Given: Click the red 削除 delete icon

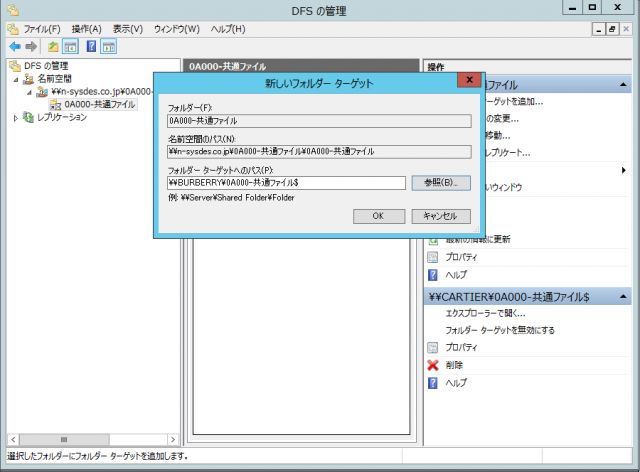Looking at the screenshot, I should click(433, 365).
